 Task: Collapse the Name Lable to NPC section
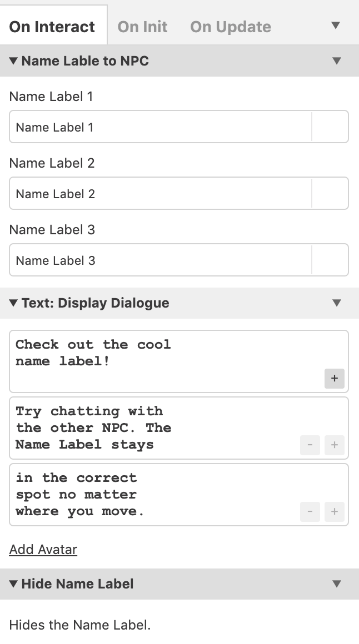coord(13,61)
